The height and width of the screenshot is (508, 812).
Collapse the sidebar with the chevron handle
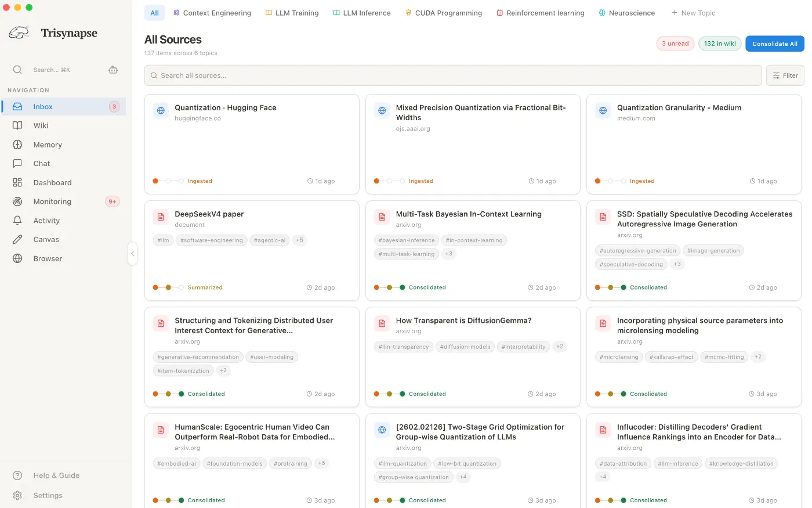click(132, 254)
